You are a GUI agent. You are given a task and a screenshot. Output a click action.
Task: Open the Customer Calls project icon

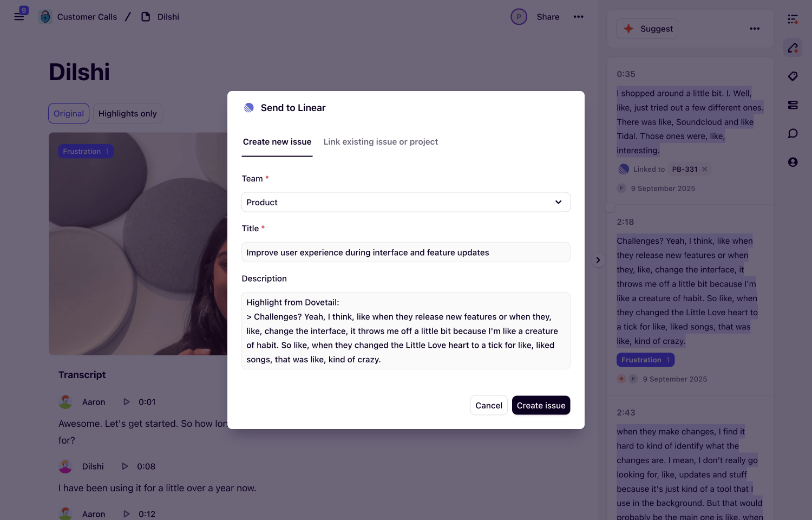pyautogui.click(x=45, y=17)
